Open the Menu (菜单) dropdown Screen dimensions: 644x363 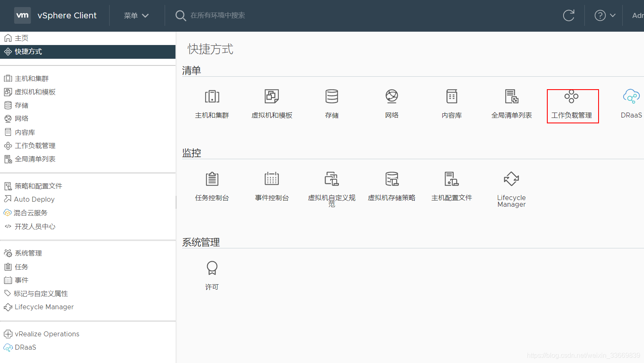click(136, 15)
